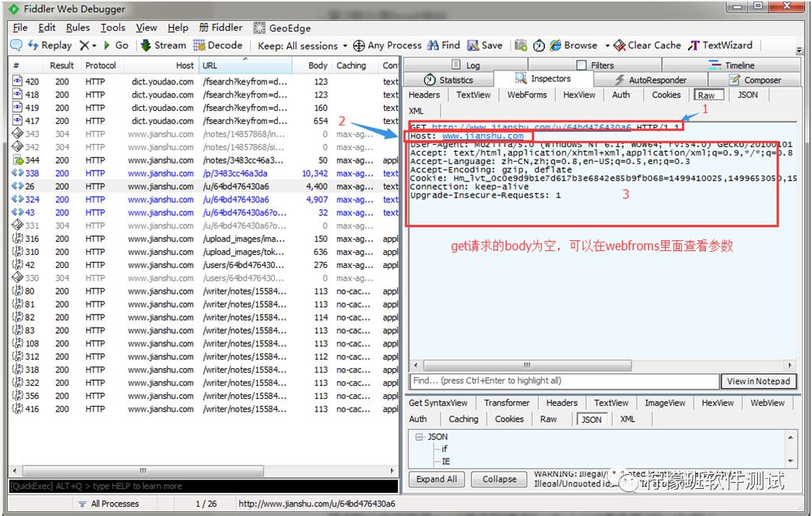Select the response WebView tab
This screenshot has height=516, width=812.
pos(767,403)
